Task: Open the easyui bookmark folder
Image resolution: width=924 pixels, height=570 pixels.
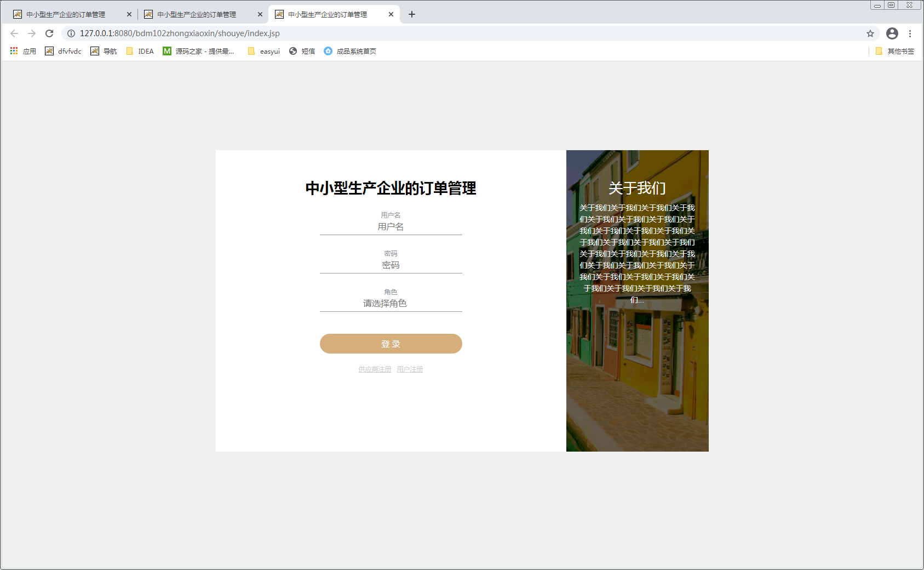Action: click(x=263, y=51)
